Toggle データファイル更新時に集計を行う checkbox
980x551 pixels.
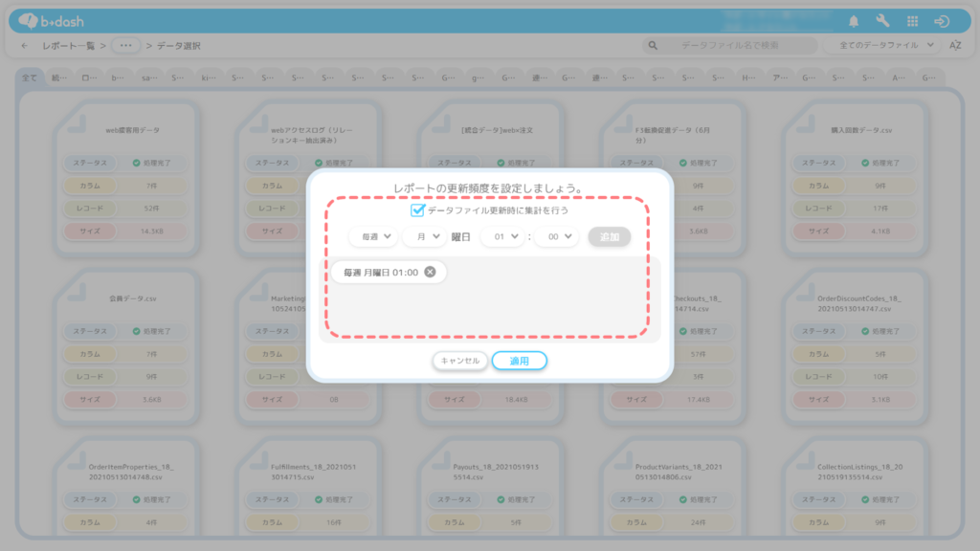tap(417, 210)
